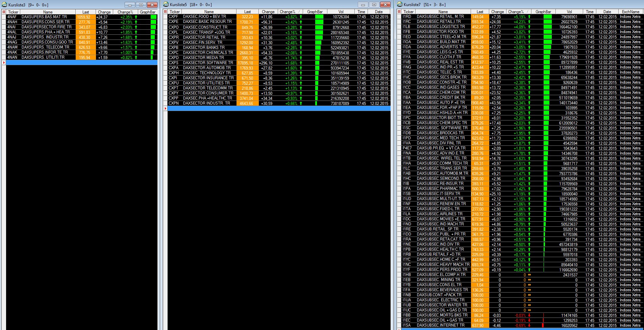
Task: Click the Last column header in Kursliste7
Action: tap(480, 12)
